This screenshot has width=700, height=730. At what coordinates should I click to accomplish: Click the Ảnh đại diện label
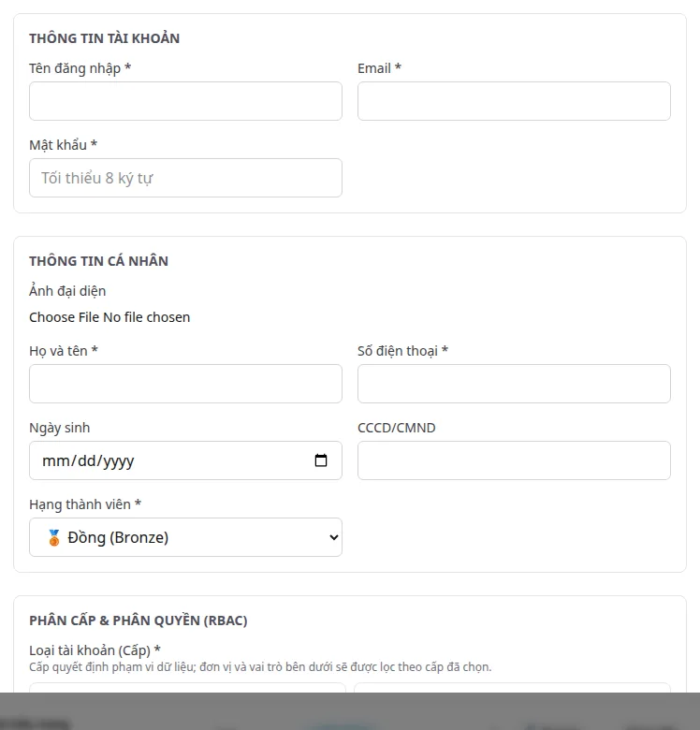[67, 291]
